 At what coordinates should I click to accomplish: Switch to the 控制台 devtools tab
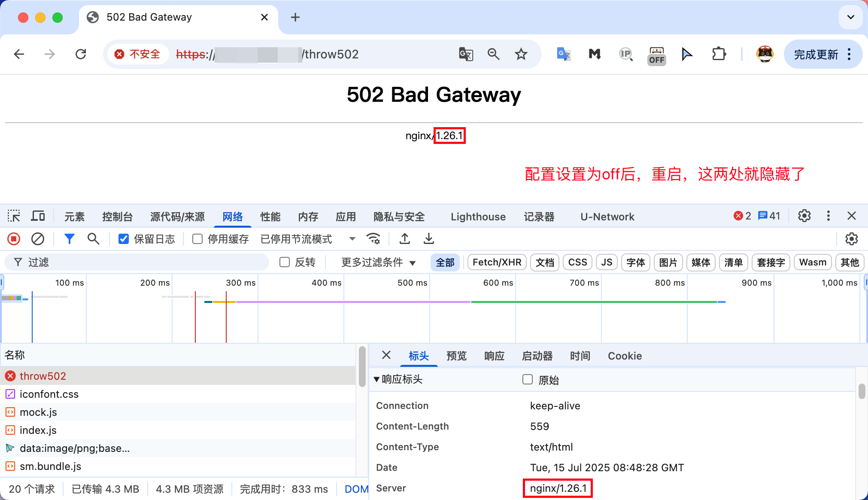(x=117, y=216)
